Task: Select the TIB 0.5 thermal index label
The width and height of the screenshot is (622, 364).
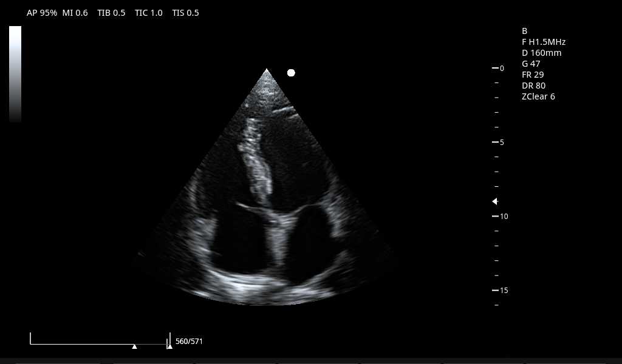Action: 111,13
